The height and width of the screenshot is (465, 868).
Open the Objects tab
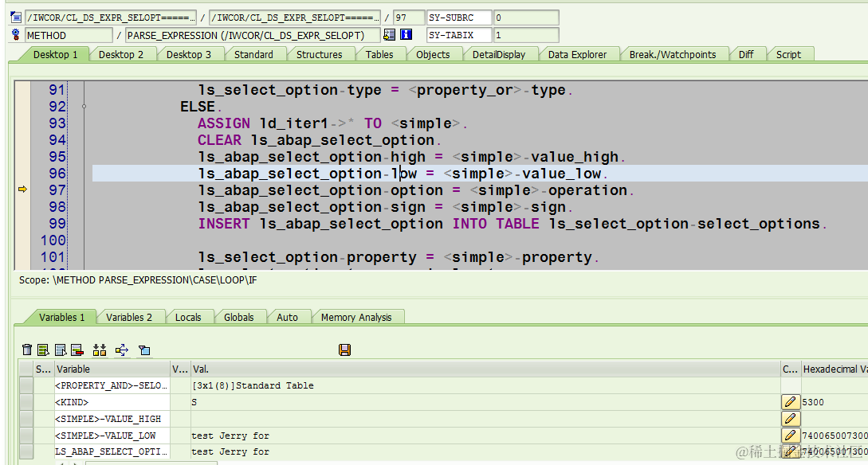pyautogui.click(x=433, y=54)
